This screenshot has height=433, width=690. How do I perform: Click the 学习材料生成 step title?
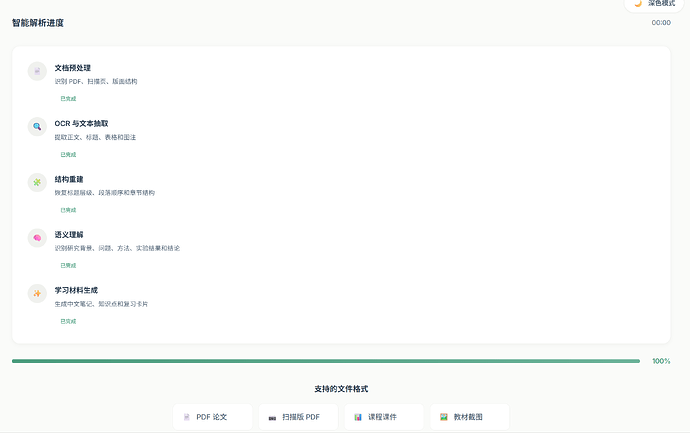(x=76, y=290)
